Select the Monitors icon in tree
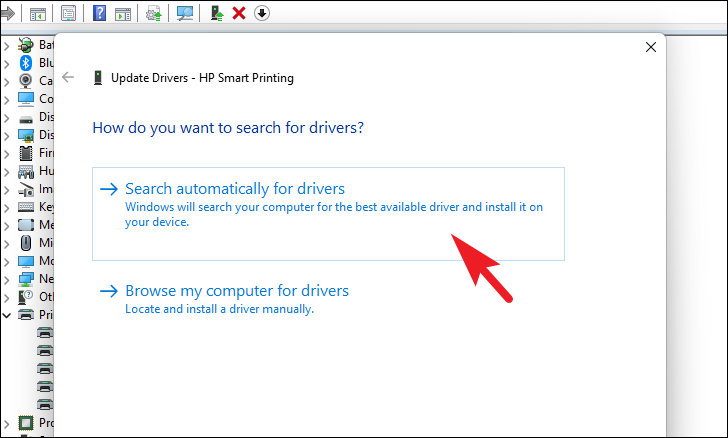The width and height of the screenshot is (728, 438). point(26,261)
